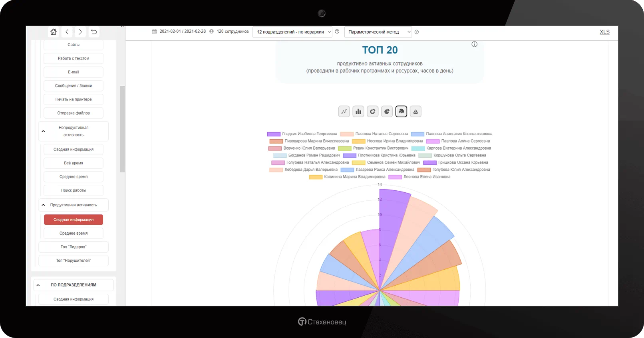Open info icon beside the method dropdown
Viewport: 644px width, 338px height.
point(417,32)
